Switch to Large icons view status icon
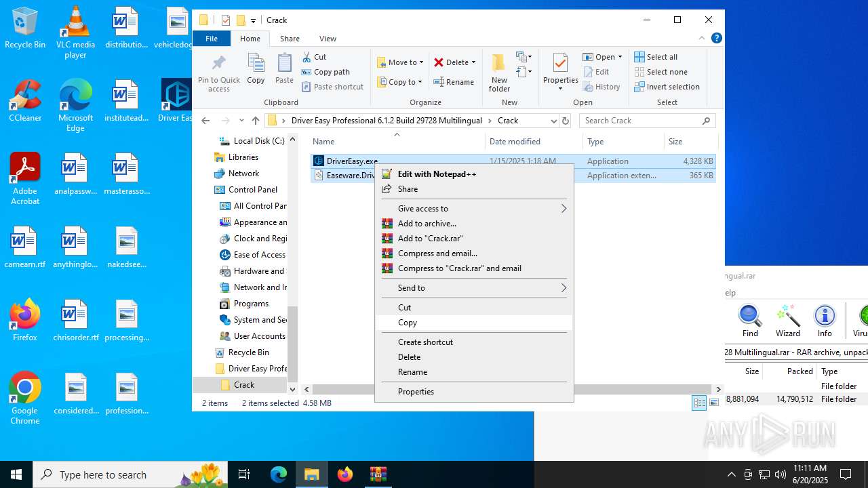 [x=713, y=403]
